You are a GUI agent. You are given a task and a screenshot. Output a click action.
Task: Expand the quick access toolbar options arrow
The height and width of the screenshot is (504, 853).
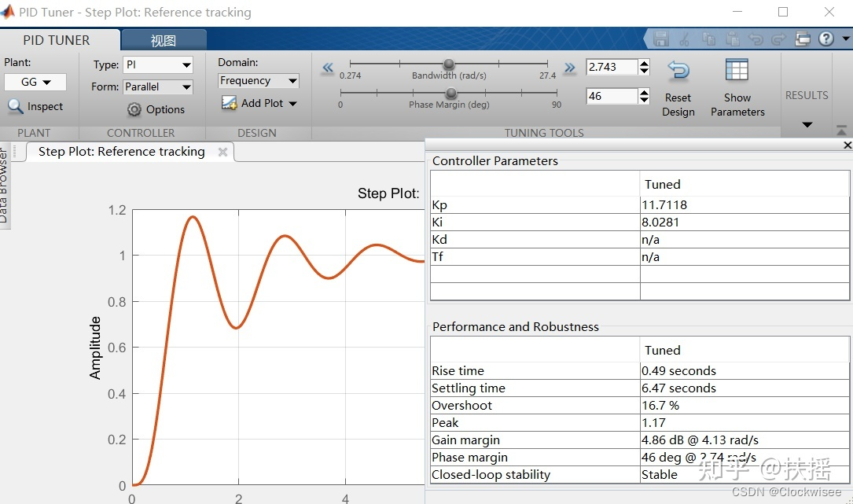pyautogui.click(x=846, y=39)
